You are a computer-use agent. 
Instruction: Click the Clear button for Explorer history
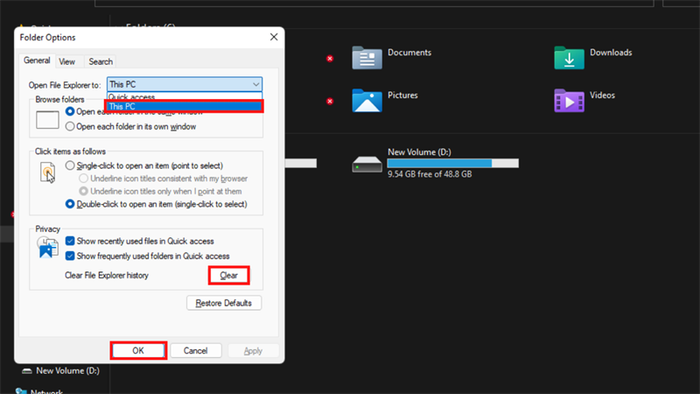pyautogui.click(x=229, y=275)
